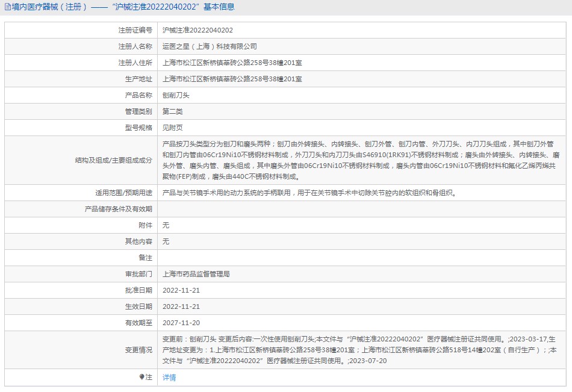Viewport: 572px width, 392px height.
Task: Click the 备注 label
Action: pos(145,258)
